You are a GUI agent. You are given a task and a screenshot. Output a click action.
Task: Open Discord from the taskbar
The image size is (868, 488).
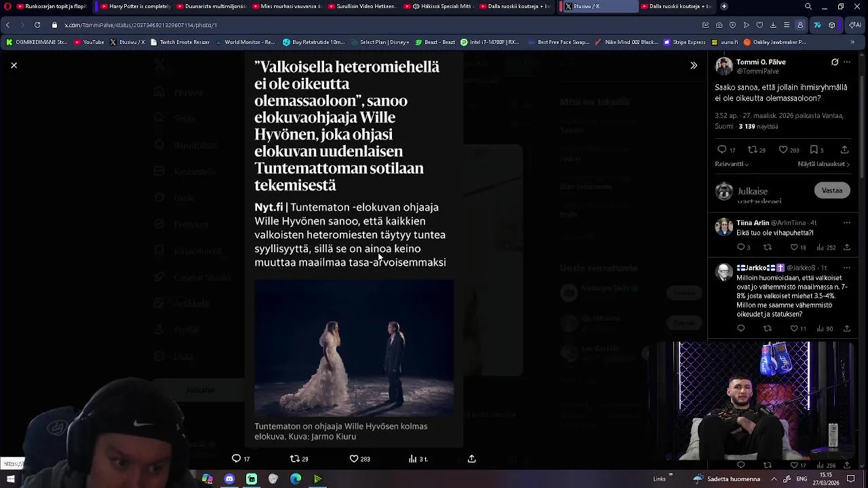click(229, 479)
